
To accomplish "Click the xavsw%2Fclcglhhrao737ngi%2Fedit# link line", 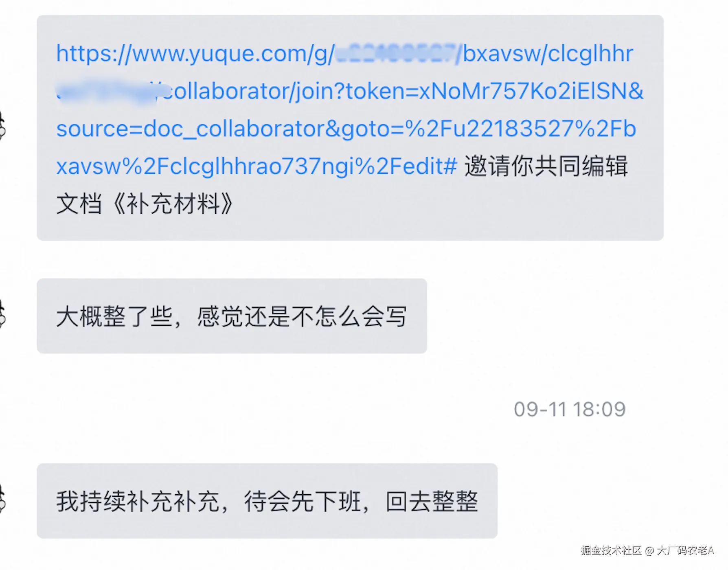I will (257, 167).
